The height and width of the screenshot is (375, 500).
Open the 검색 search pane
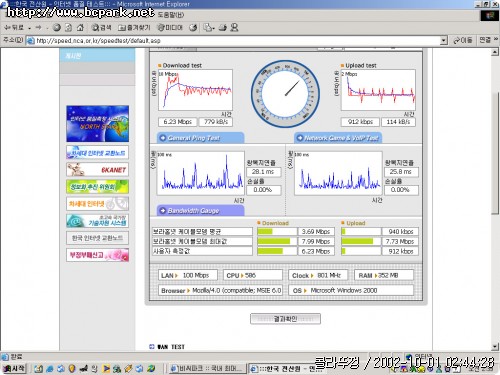click(x=101, y=27)
